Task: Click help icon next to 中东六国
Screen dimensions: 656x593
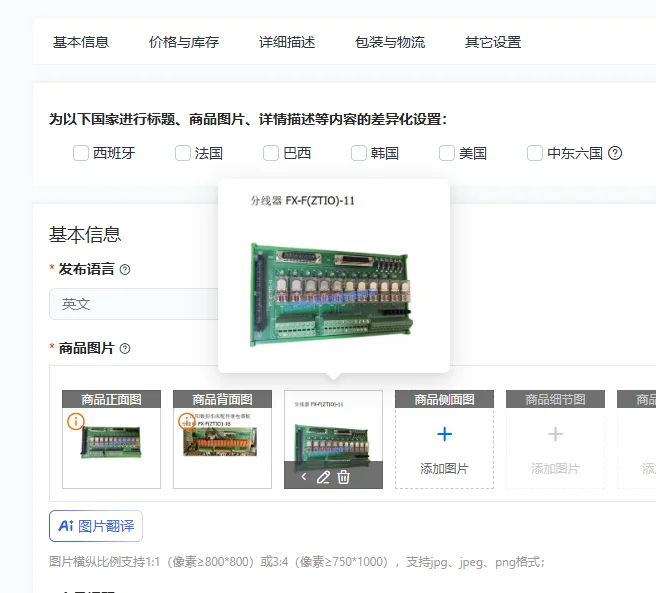Action: coord(615,153)
